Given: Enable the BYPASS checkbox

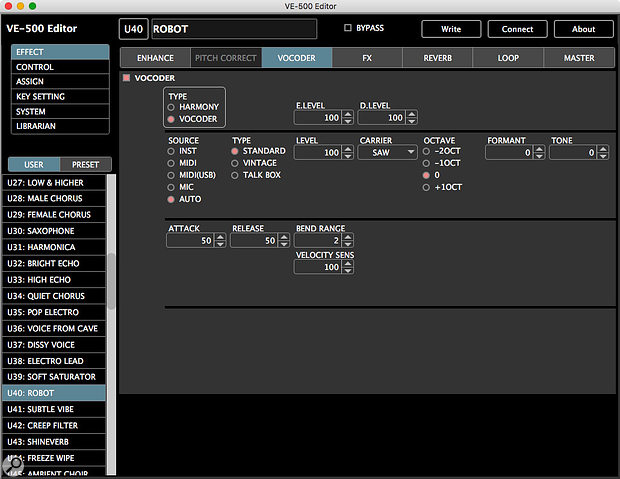Looking at the screenshot, I should [348, 28].
